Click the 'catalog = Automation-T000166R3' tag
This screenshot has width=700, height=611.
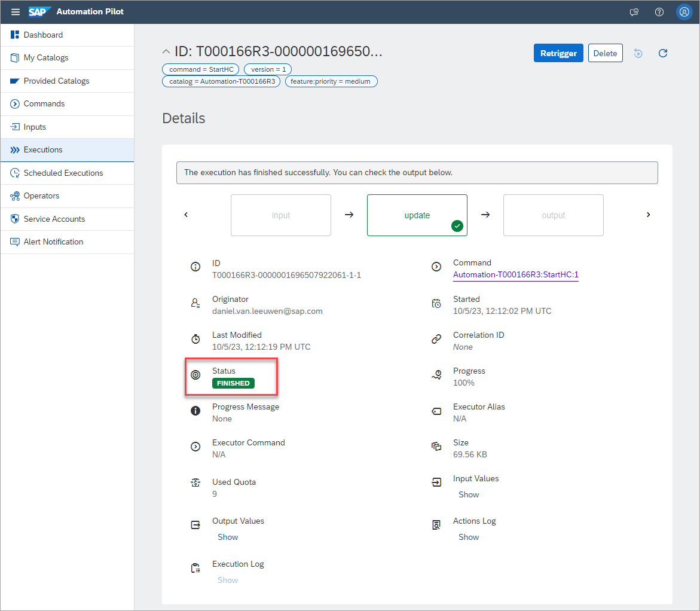tap(221, 81)
